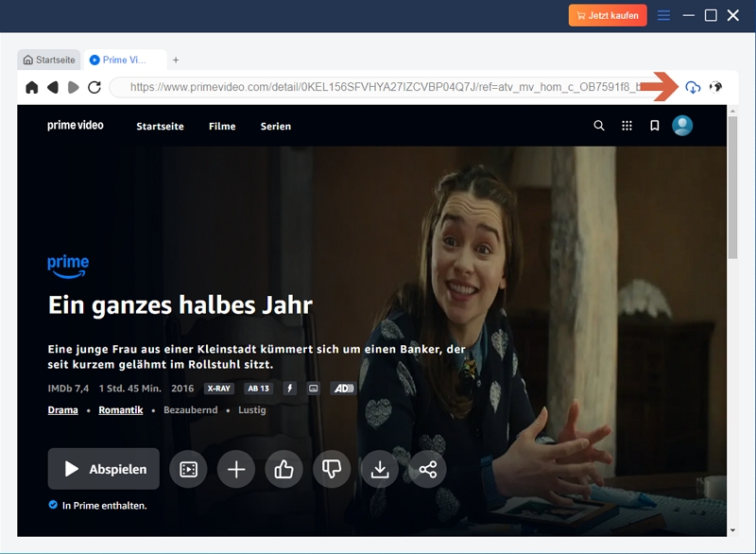Click the watchlist bookmark icon

pyautogui.click(x=653, y=124)
